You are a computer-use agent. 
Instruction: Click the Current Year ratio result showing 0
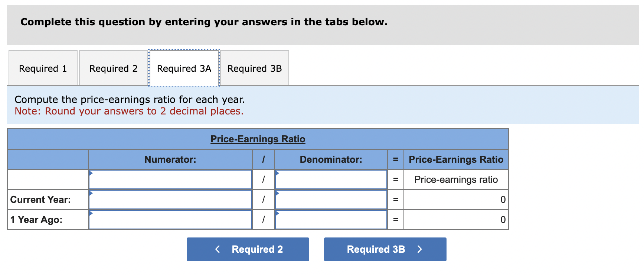[456, 200]
